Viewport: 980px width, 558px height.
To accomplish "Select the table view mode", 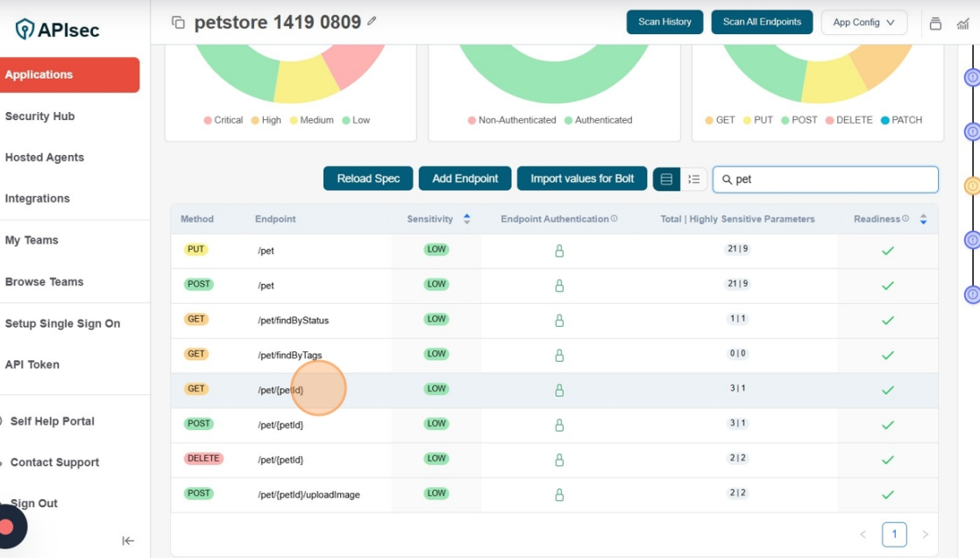I will pos(666,179).
